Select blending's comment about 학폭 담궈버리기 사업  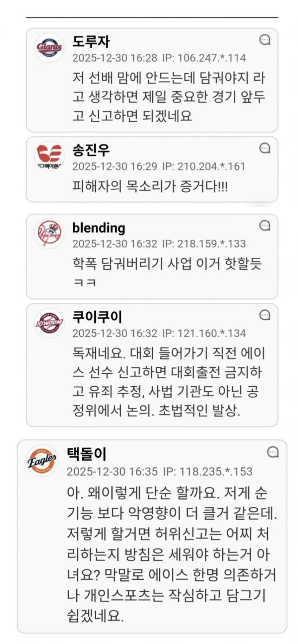click(167, 273)
